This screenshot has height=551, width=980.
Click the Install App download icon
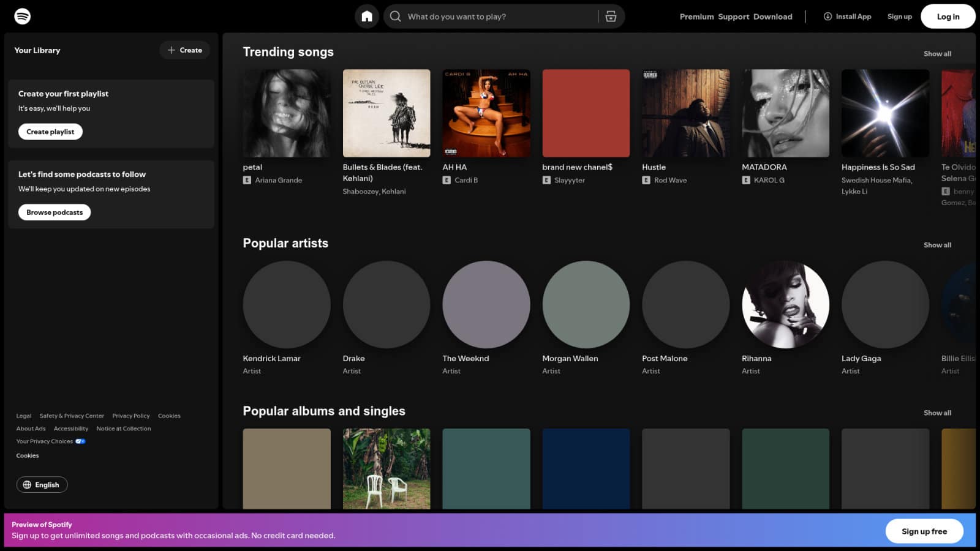coord(827,17)
